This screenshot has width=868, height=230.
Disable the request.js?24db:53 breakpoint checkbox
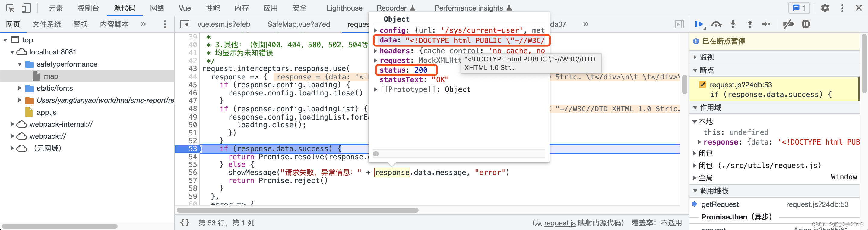click(x=702, y=85)
